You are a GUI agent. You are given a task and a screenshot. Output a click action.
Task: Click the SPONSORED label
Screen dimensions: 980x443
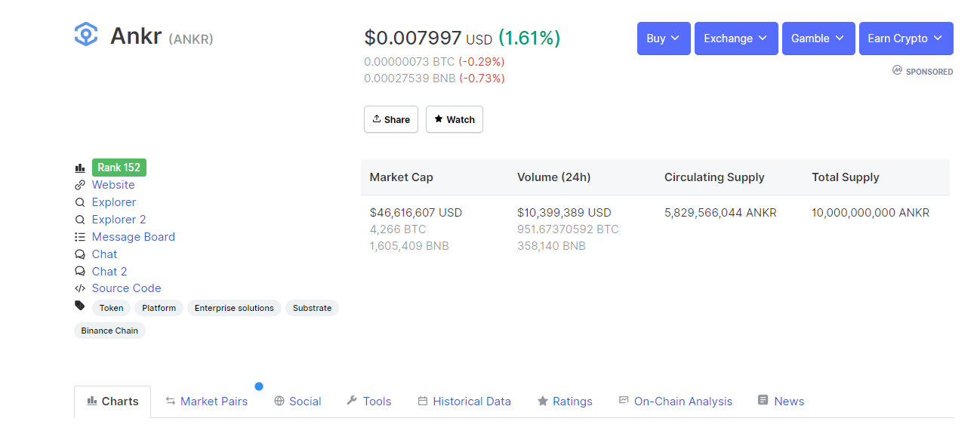click(x=929, y=72)
